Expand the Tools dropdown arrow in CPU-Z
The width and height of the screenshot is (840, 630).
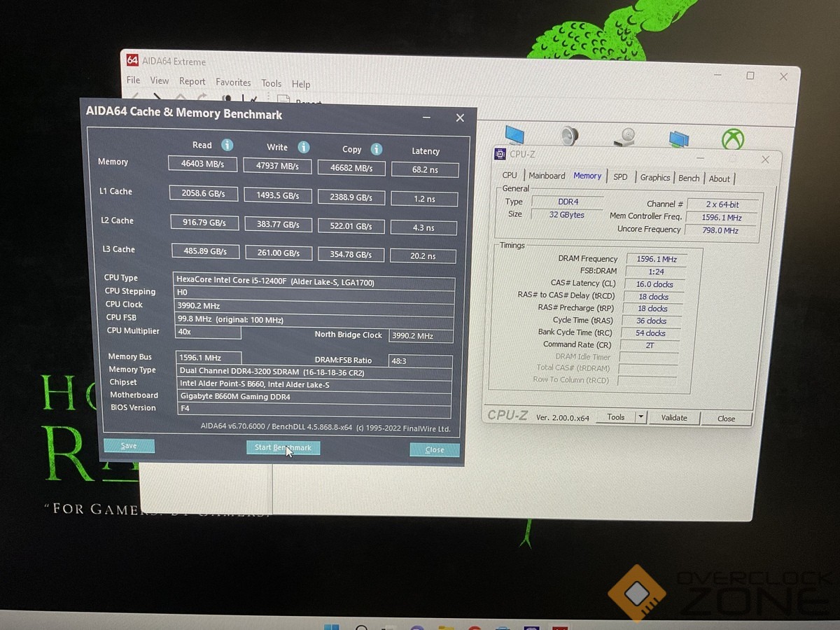(x=640, y=417)
